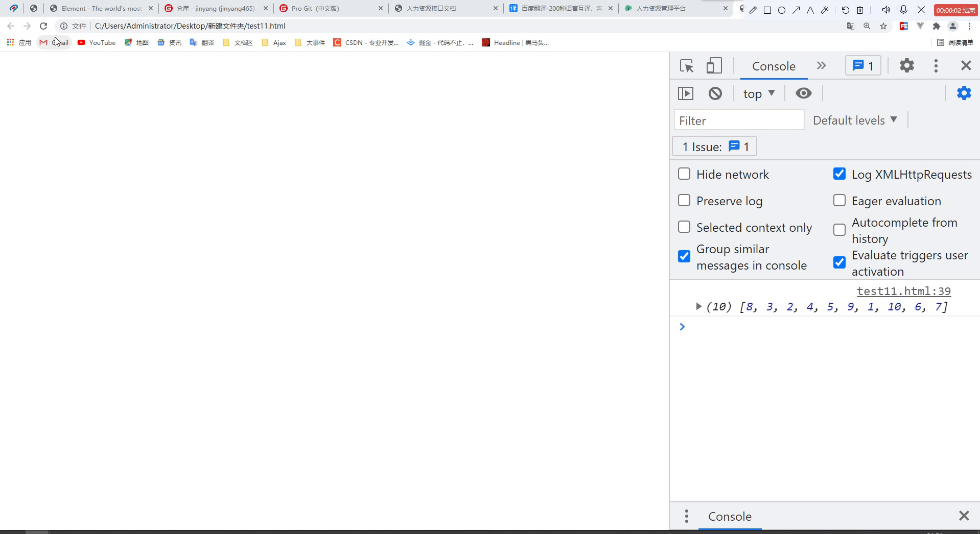
Task: Open the zoom magnifier icon in address bar
Action: click(x=867, y=26)
